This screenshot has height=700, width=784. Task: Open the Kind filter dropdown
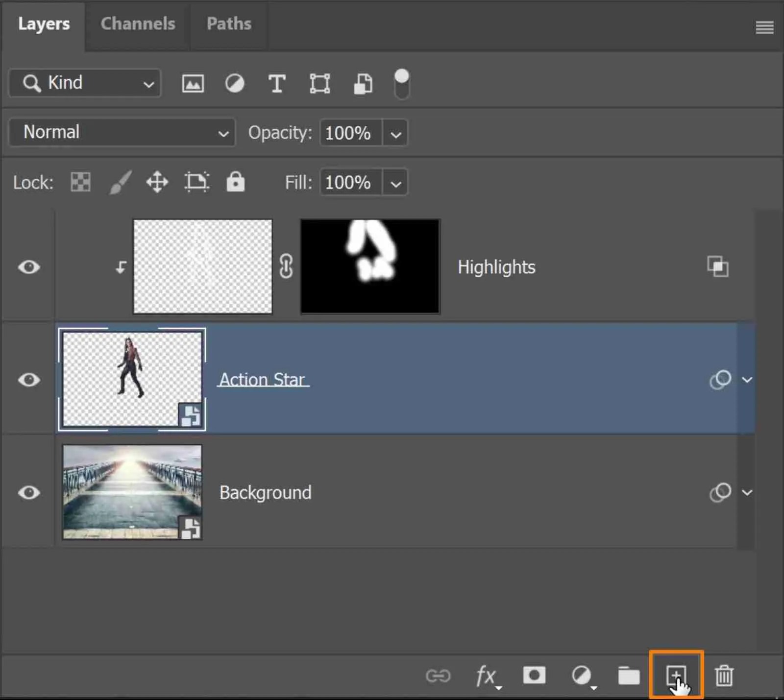click(x=84, y=83)
